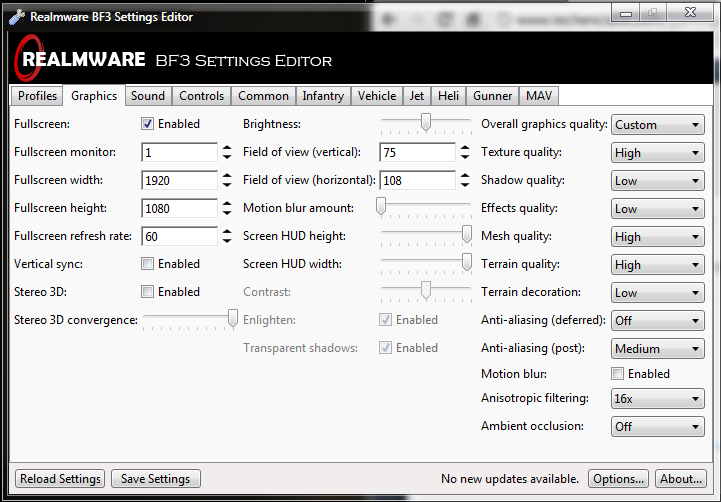The width and height of the screenshot is (721, 502).
Task: Click the Fullscreen refresh rate input field
Action: (x=179, y=236)
